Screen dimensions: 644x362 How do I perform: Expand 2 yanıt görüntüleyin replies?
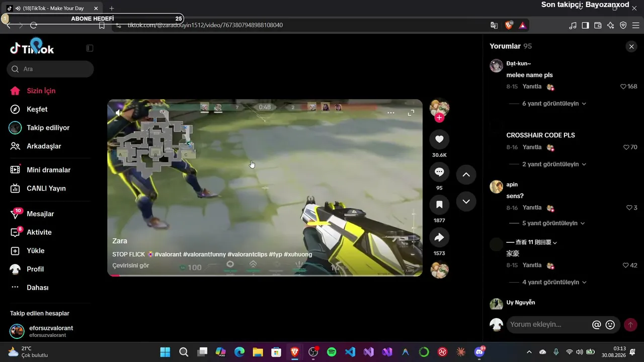(554, 164)
